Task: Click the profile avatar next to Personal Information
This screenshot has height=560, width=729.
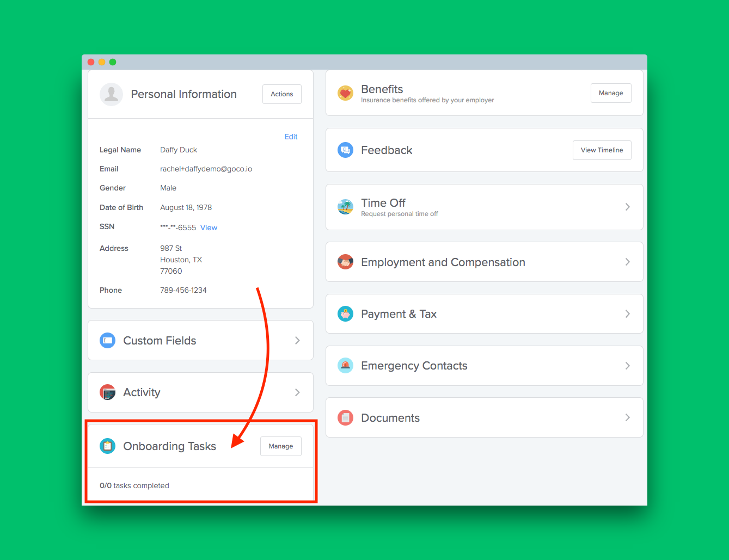Action: (111, 94)
